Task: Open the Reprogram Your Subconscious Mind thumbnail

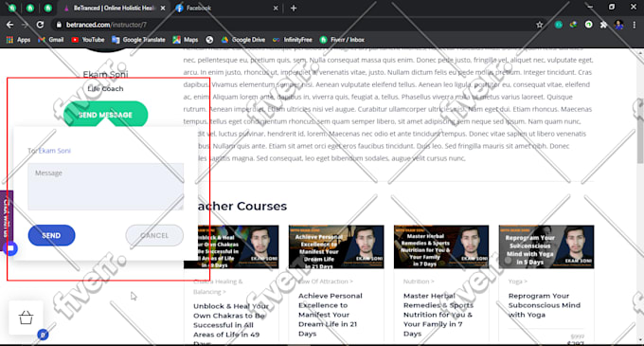Action: tap(546, 247)
